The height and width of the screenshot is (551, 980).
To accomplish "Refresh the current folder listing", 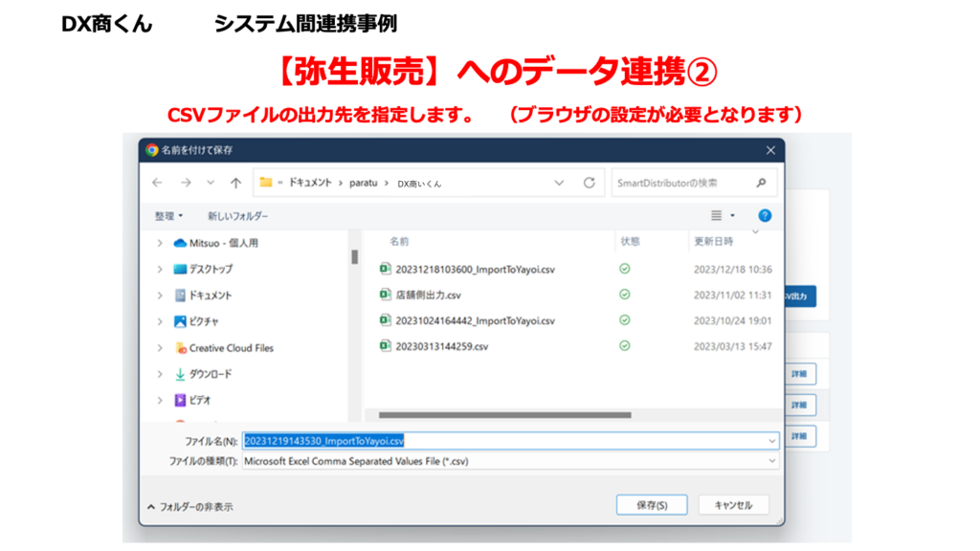I will (x=590, y=183).
